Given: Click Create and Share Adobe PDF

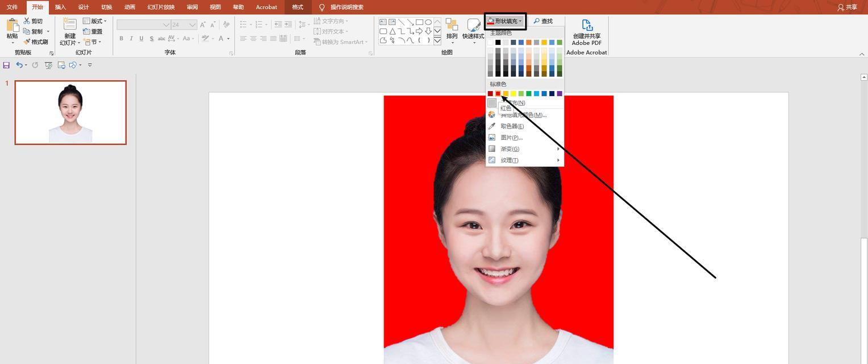Looking at the screenshot, I should coord(587,32).
